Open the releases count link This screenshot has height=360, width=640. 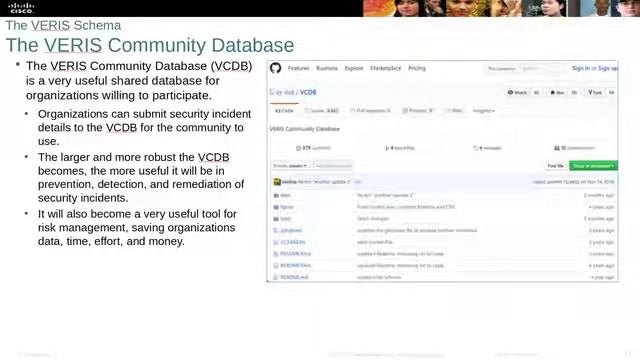pos(487,148)
